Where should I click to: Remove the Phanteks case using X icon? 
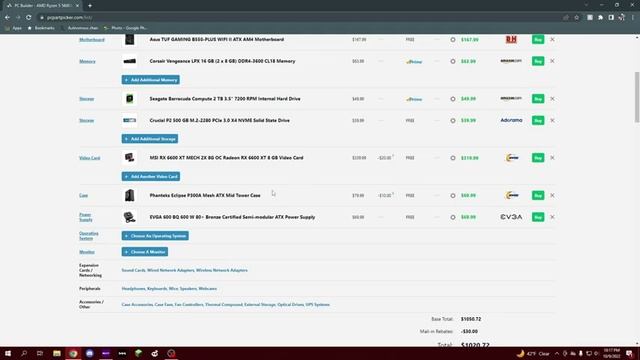coord(552,196)
